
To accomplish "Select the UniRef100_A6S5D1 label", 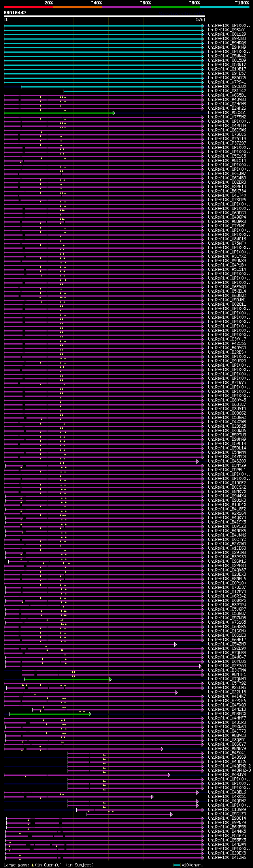I will pos(227,95).
